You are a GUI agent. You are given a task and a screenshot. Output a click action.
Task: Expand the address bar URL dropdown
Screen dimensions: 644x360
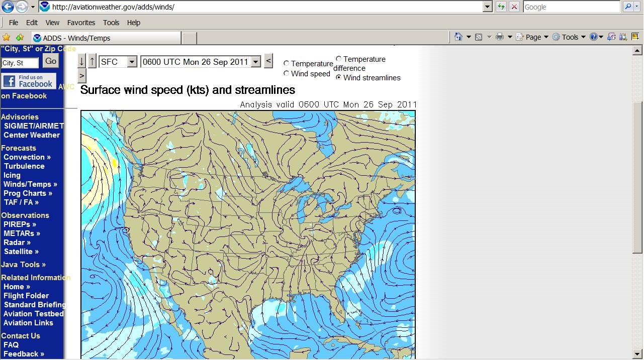tap(487, 7)
